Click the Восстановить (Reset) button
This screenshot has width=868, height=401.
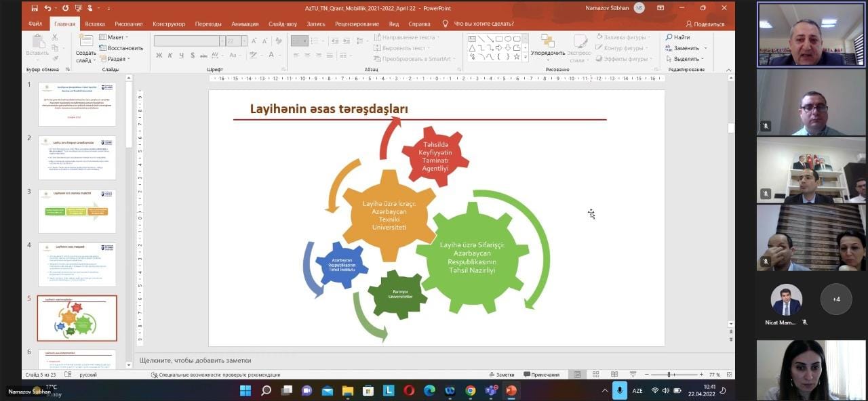[121, 48]
